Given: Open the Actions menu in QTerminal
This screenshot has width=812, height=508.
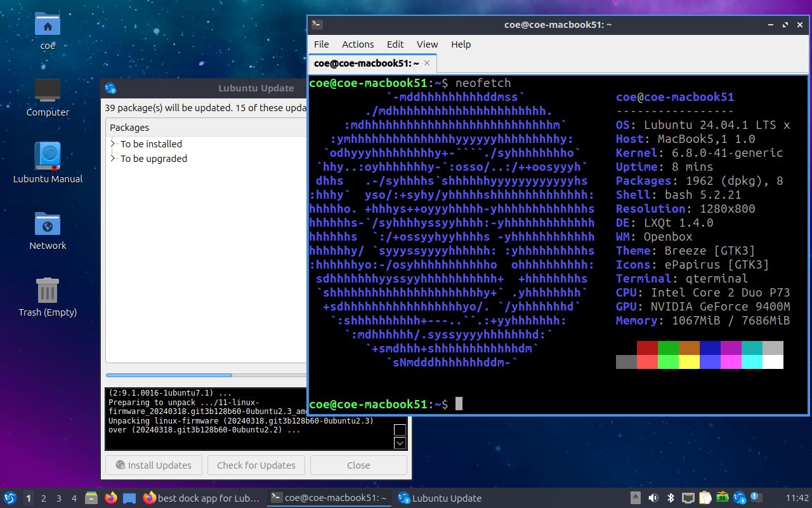Looking at the screenshot, I should 357,44.
